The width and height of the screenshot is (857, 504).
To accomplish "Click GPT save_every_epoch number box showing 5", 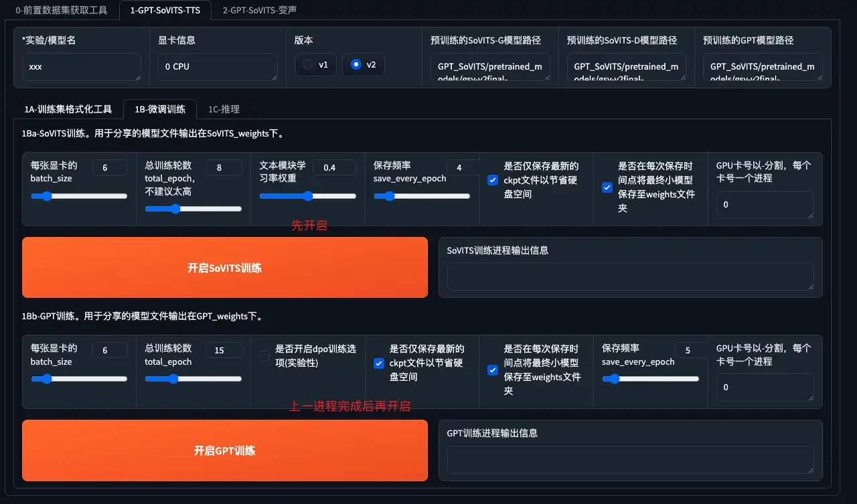I will (692, 350).
